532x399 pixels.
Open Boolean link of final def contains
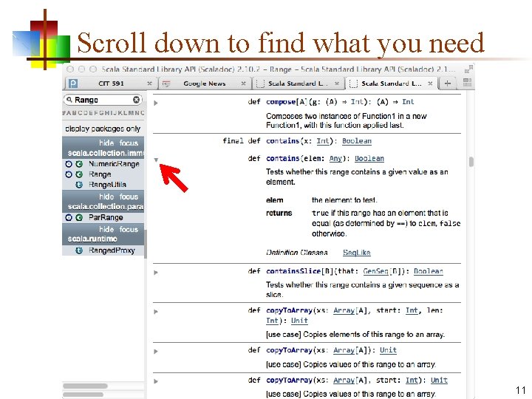(357, 141)
